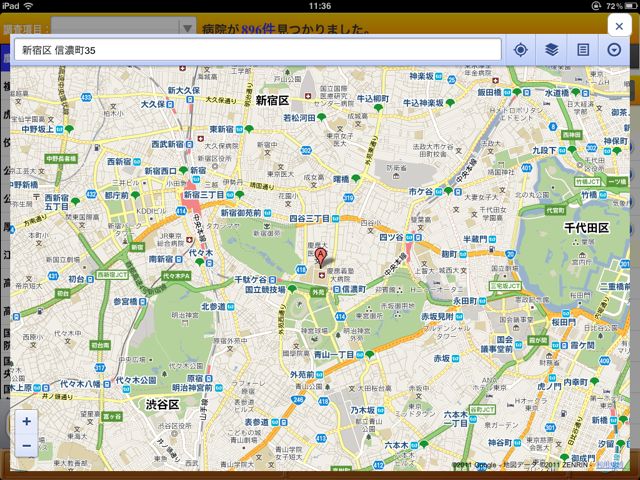The width and height of the screenshot is (640, 480).
Task: Tap the red A map marker
Action: (x=321, y=257)
